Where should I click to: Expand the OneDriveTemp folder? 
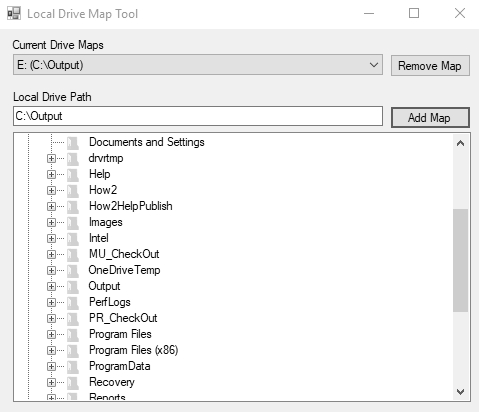click(51, 270)
